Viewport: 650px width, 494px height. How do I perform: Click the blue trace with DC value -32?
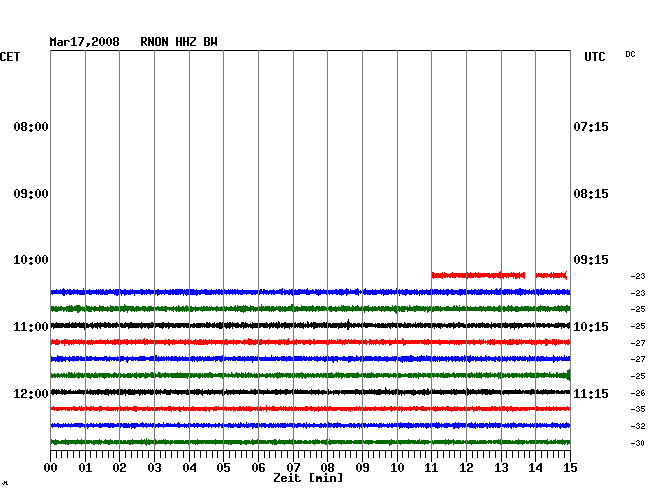[x=310, y=425]
